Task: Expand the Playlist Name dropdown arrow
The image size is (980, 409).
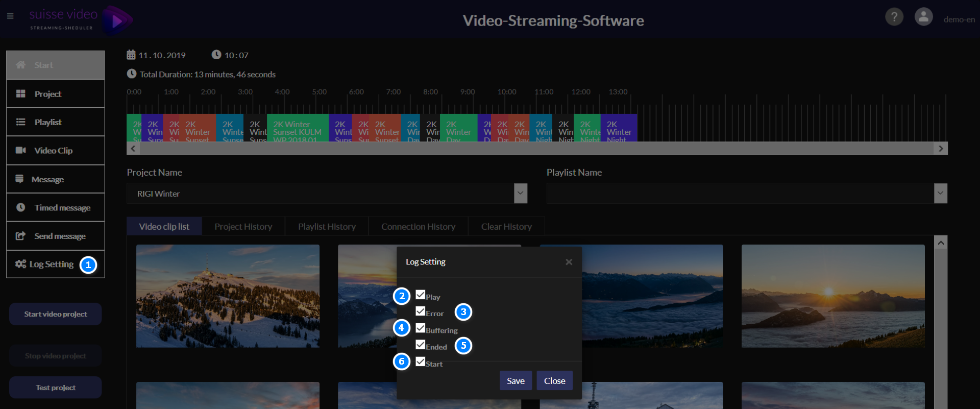Action: coord(941,194)
